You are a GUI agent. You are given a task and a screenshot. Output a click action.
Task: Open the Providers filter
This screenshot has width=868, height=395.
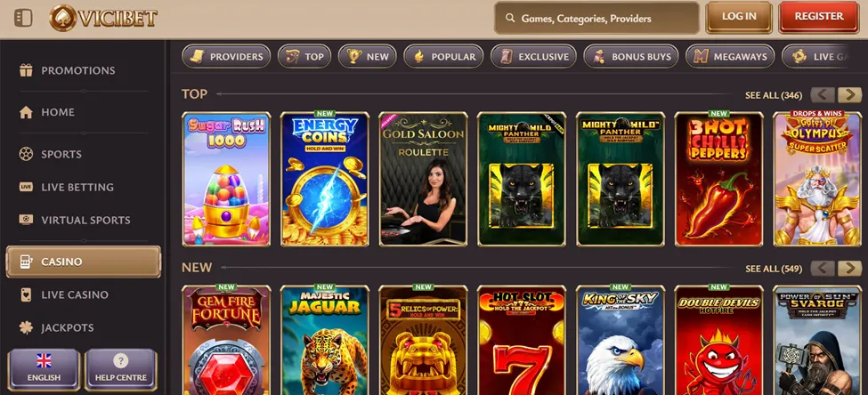226,56
